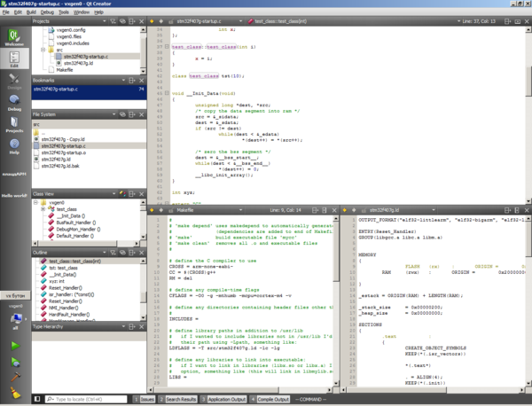
Task: Start debugging with the Run-debug icon
Action: pyautogui.click(x=15, y=363)
